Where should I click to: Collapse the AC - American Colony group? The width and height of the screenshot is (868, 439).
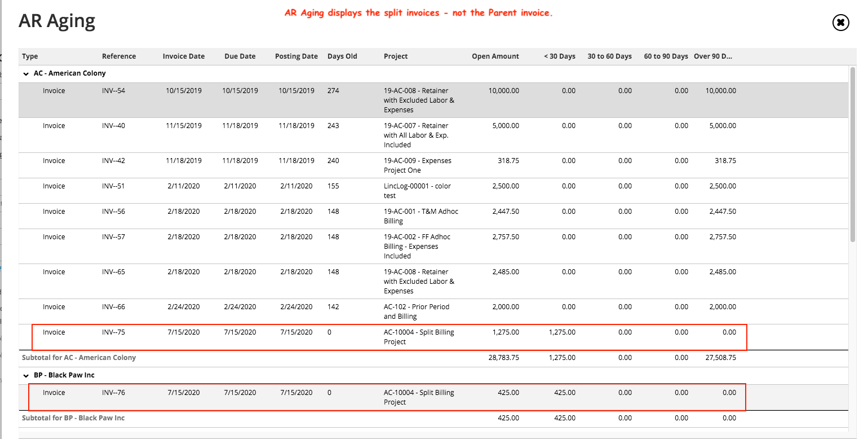[26, 73]
